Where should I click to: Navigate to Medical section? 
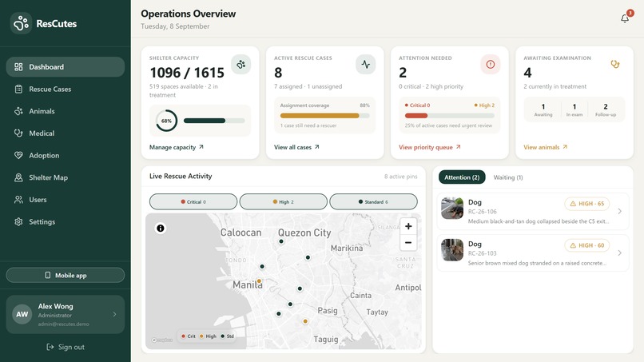tap(66, 133)
